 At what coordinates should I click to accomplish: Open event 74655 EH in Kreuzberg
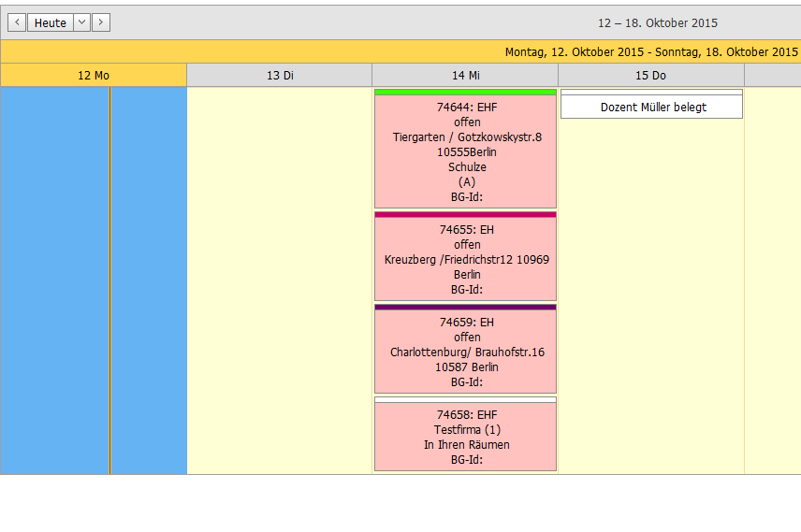pyautogui.click(x=465, y=259)
